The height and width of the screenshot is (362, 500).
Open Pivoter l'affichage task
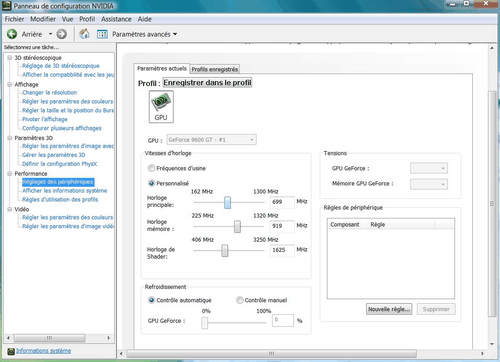[x=45, y=119]
